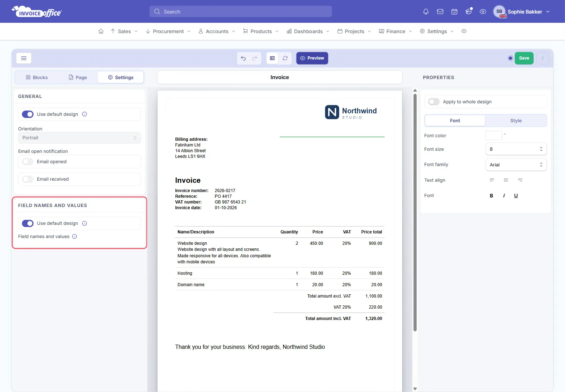Image resolution: width=565 pixels, height=392 pixels.
Task: Open the Sophie Bakker user menu
Action: click(522, 12)
